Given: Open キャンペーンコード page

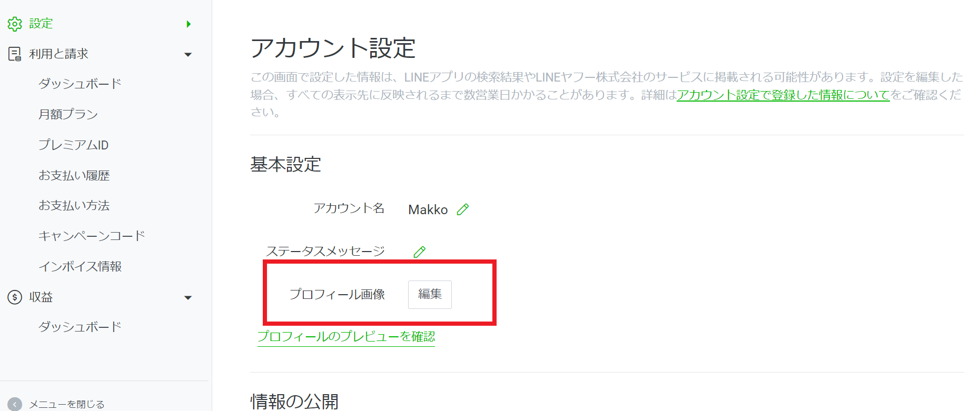Looking at the screenshot, I should 92,236.
